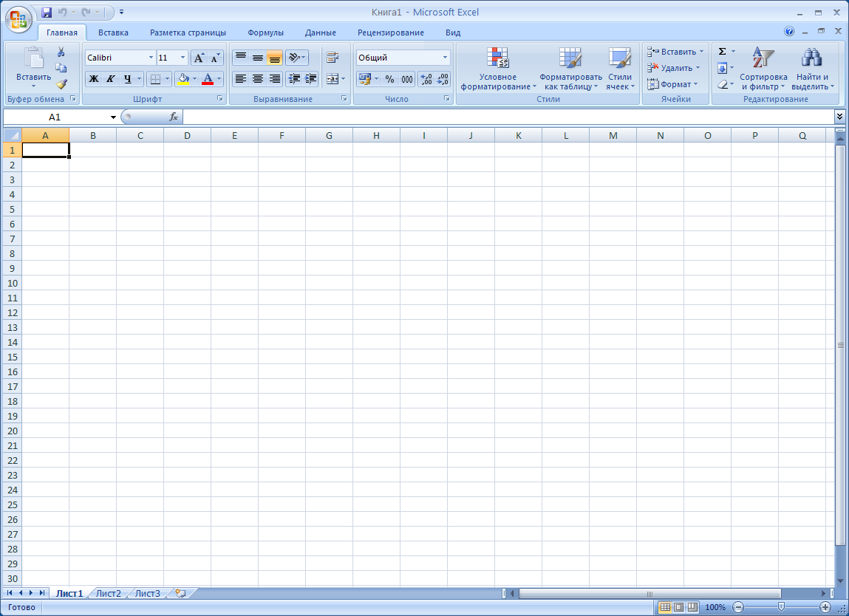
Task: Click the AutoSum sigma icon
Action: click(x=723, y=52)
